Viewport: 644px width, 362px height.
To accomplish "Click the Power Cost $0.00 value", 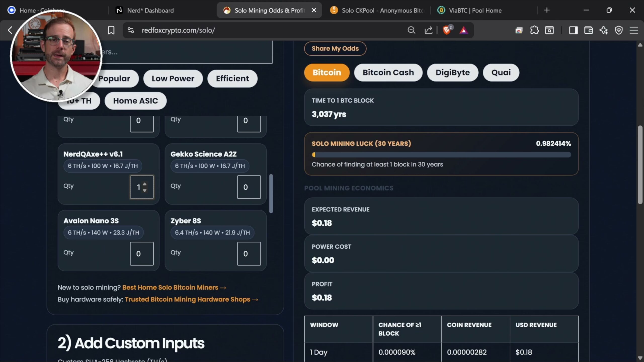I will coord(323,260).
